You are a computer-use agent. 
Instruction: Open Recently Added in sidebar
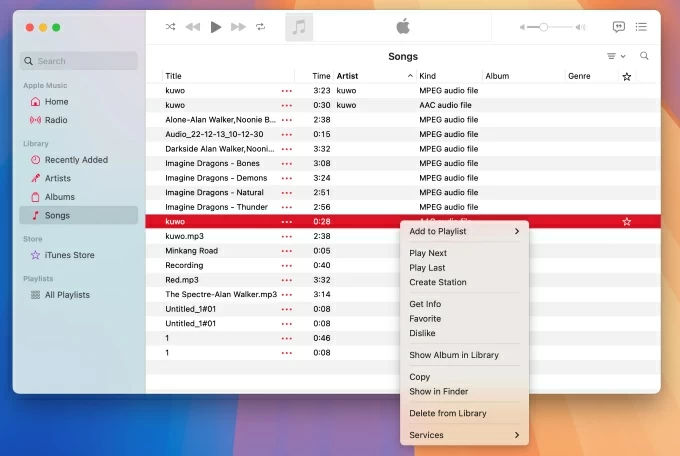tap(76, 160)
